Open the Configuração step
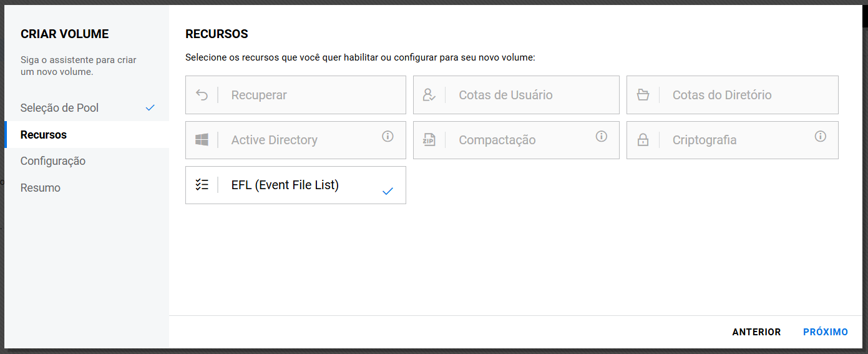Image resolution: width=868 pixels, height=354 pixels. coord(53,161)
